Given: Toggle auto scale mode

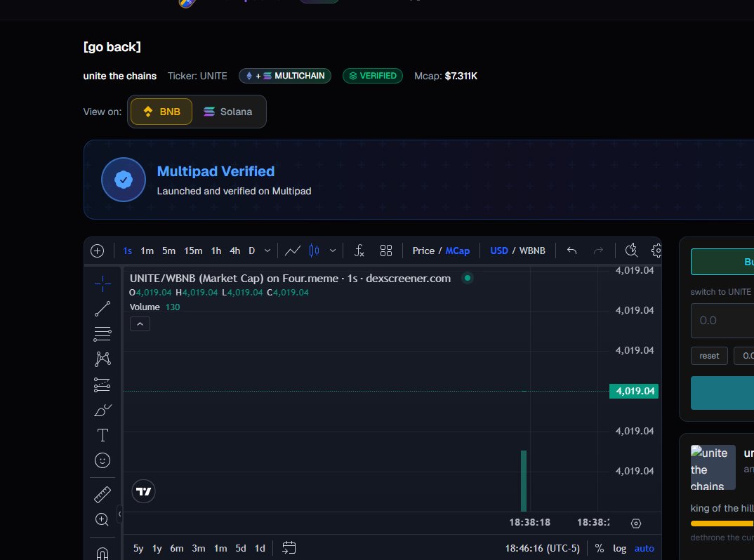Looking at the screenshot, I should click(x=644, y=549).
